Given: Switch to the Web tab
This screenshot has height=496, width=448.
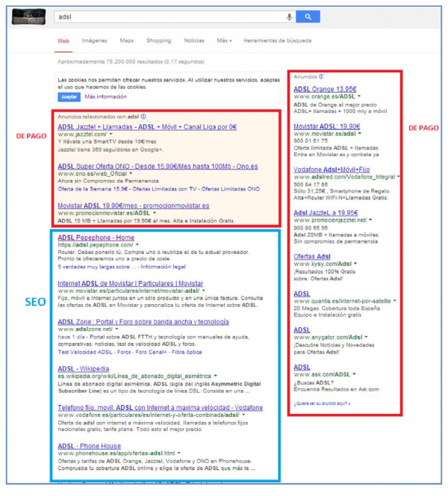Looking at the screenshot, I should click(63, 41).
